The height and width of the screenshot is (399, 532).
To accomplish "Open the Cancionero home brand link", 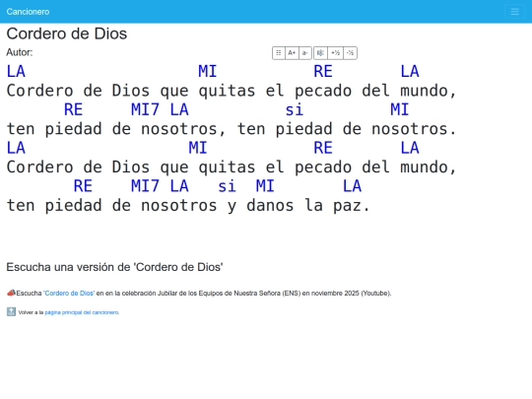I will click(28, 12).
